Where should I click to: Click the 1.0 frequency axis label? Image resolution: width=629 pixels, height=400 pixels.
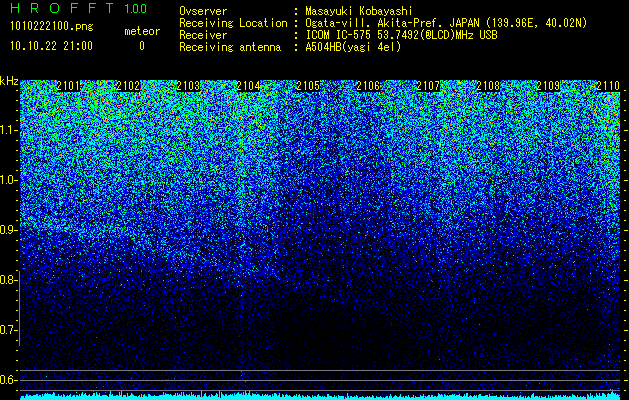[x=8, y=180]
